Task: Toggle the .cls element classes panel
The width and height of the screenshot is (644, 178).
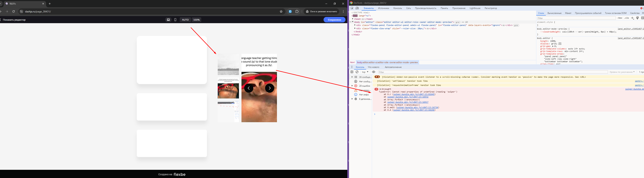Action: point(626,18)
